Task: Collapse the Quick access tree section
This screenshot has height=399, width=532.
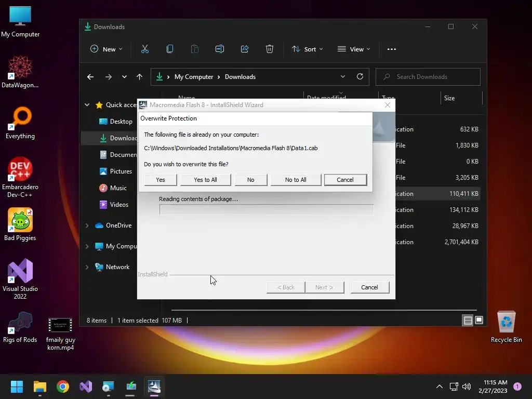Action: coord(87,105)
